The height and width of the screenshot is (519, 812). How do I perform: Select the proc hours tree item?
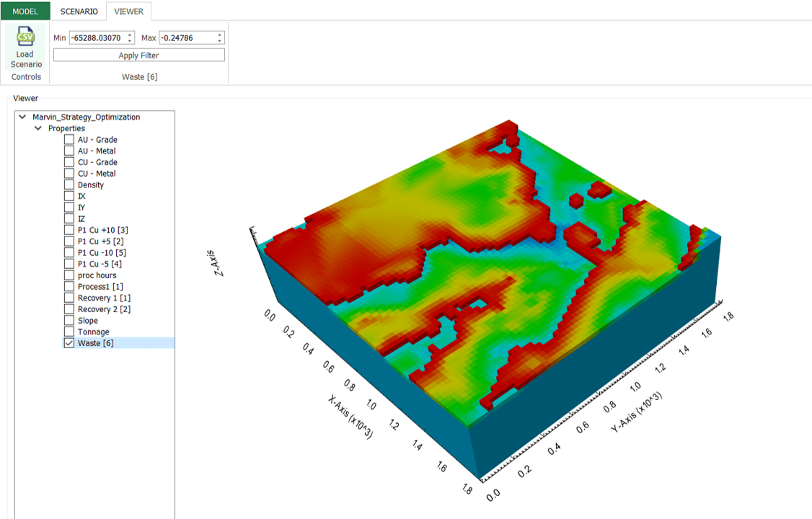tap(97, 275)
